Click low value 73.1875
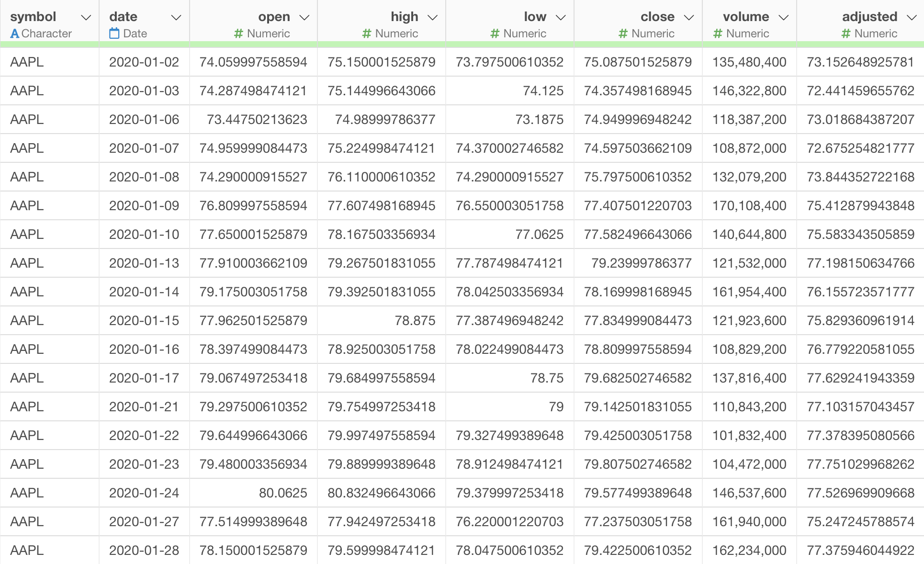924x564 pixels. click(540, 120)
